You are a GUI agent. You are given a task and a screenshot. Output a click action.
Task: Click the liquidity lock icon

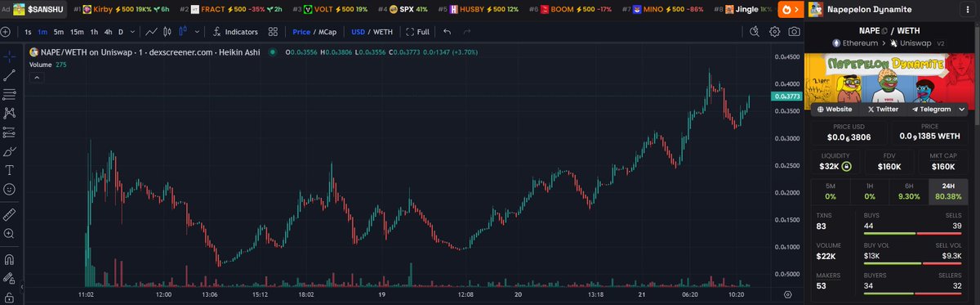click(847, 166)
